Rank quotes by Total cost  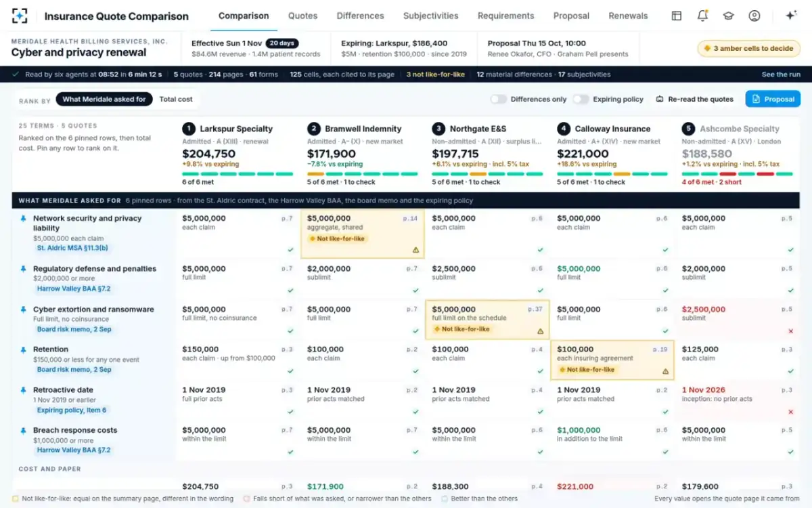176,99
